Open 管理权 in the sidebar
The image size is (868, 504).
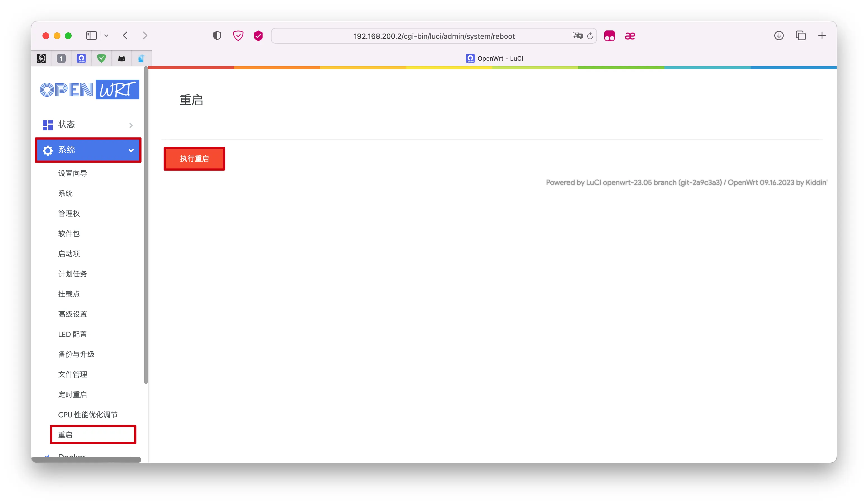tap(69, 214)
